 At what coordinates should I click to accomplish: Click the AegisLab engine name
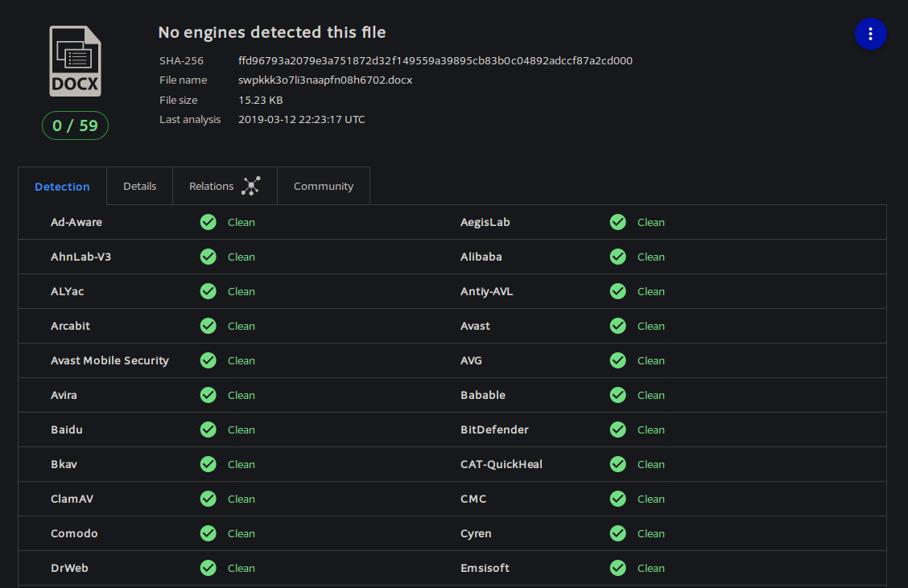coord(485,222)
